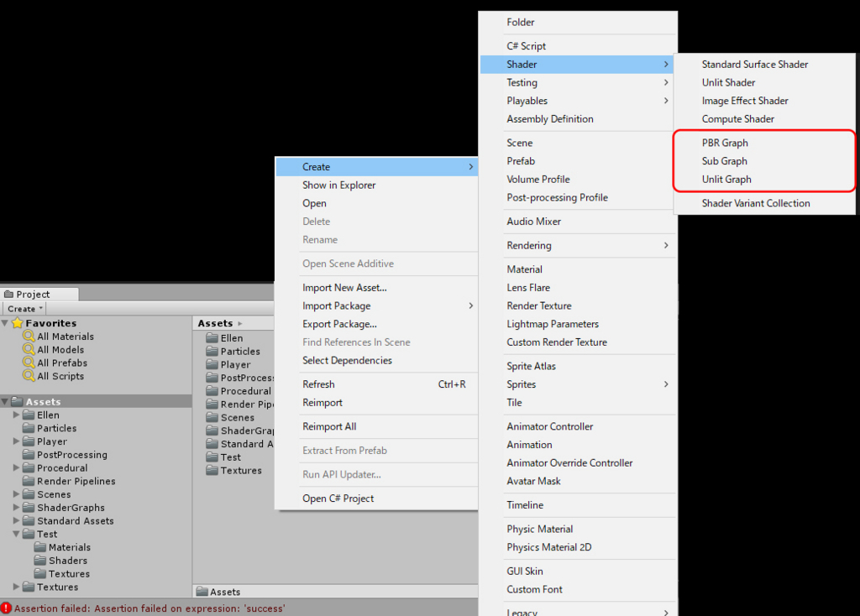This screenshot has height=616, width=860.
Task: Expand the Scenes folder in tree
Action: click(x=17, y=493)
